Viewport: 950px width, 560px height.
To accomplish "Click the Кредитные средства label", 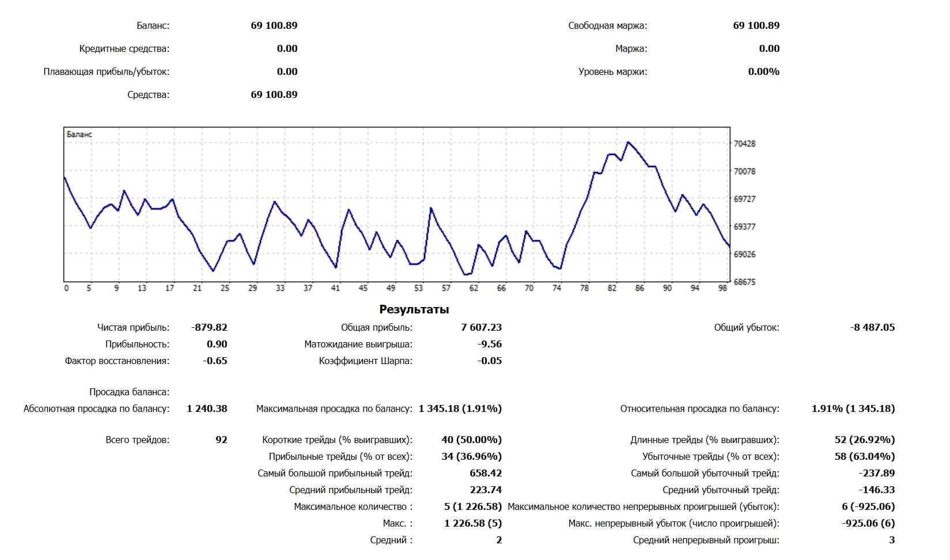I will 124,48.
